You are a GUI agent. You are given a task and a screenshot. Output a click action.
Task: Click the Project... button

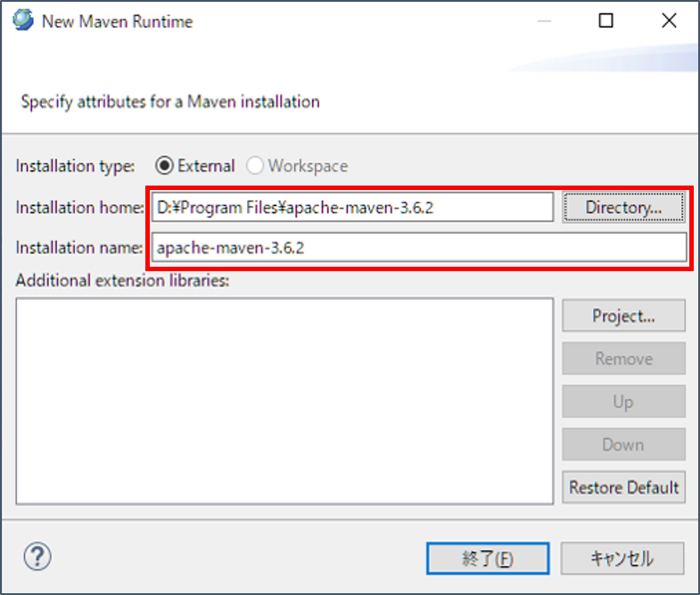(x=623, y=316)
